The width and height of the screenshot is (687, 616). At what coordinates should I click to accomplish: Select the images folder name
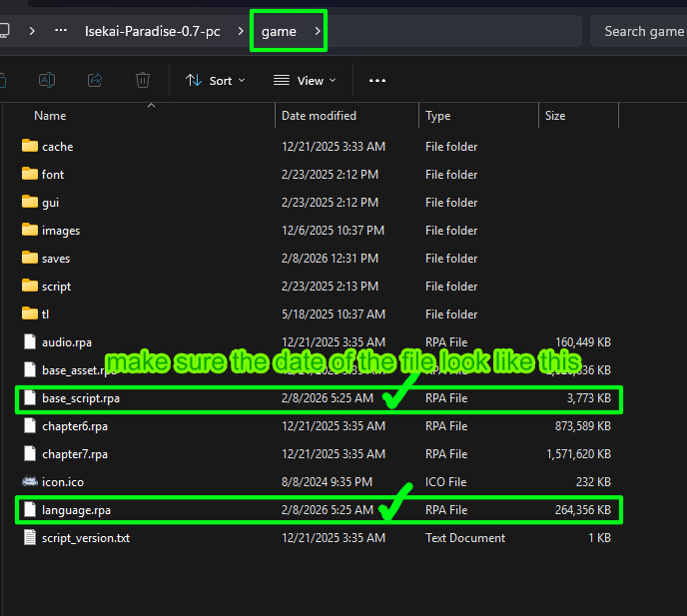click(x=61, y=232)
